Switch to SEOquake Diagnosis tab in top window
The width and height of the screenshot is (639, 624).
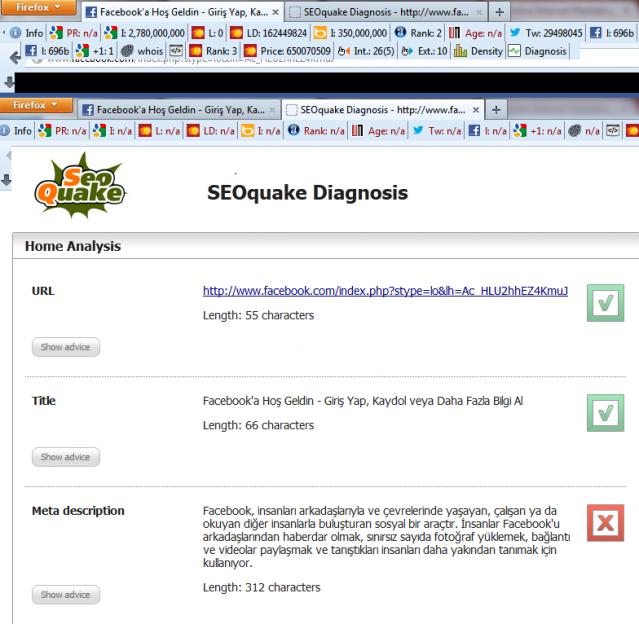click(385, 12)
